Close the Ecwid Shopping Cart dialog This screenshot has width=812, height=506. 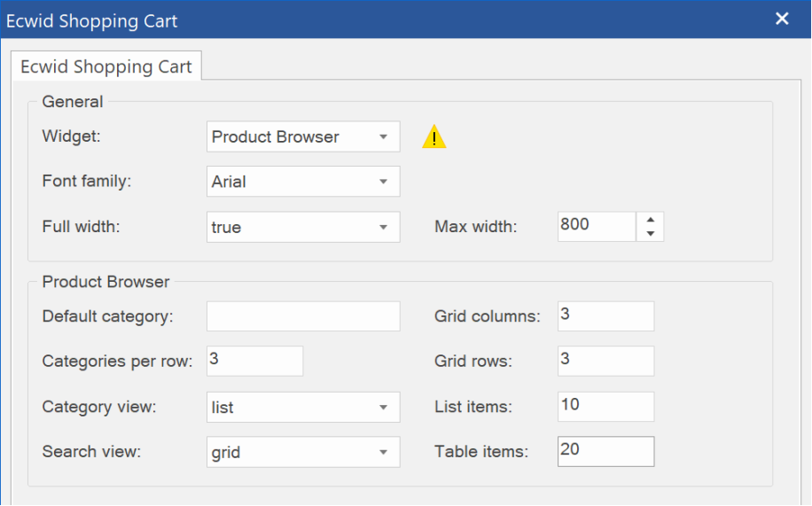(x=782, y=19)
